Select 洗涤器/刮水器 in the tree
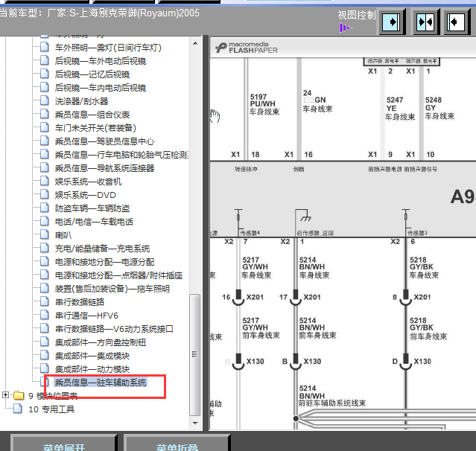Image resolution: width=476 pixels, height=451 pixels. pyautogui.click(x=81, y=101)
